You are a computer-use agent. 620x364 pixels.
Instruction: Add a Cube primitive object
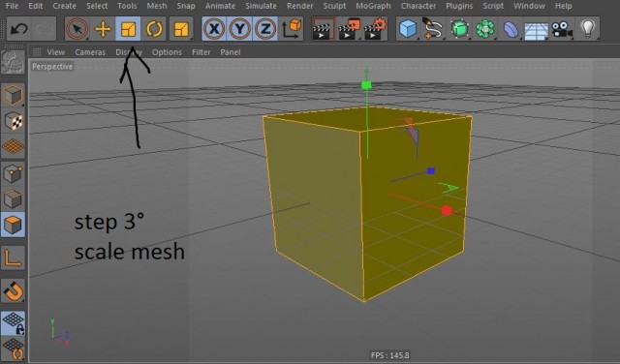click(408, 29)
